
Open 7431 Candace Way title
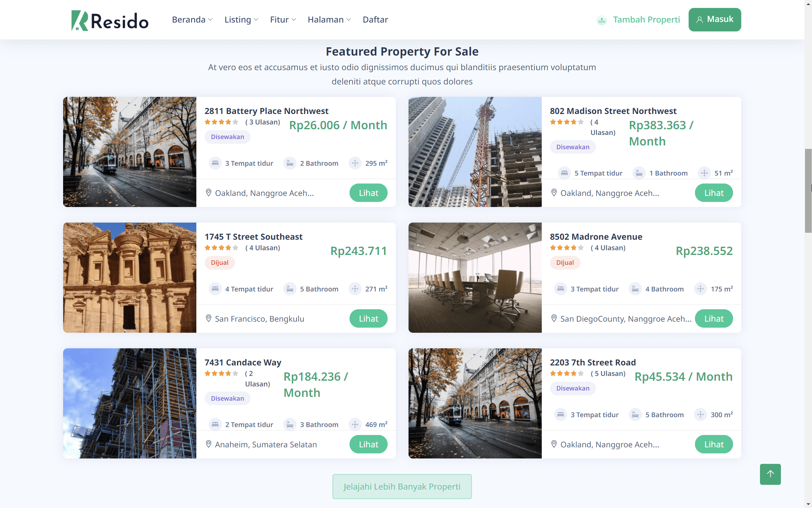(x=243, y=363)
